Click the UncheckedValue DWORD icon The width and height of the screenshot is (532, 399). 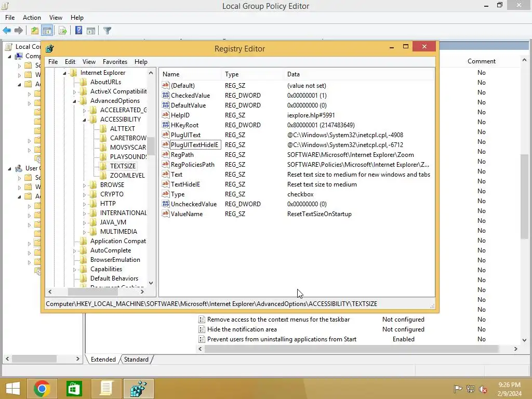click(166, 204)
